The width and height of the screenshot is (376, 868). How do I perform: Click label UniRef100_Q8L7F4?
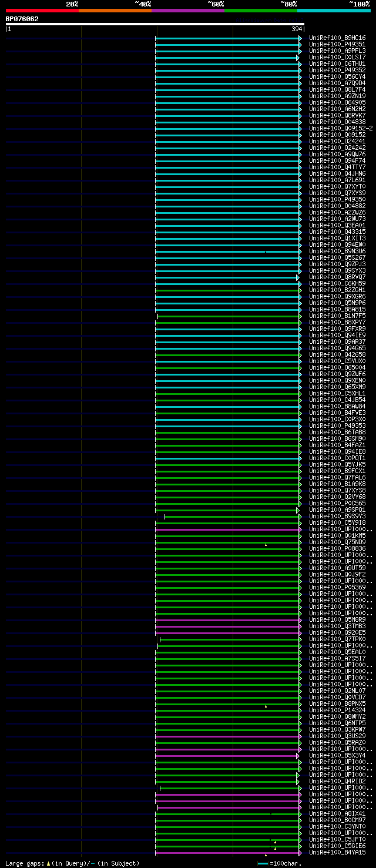click(337, 89)
